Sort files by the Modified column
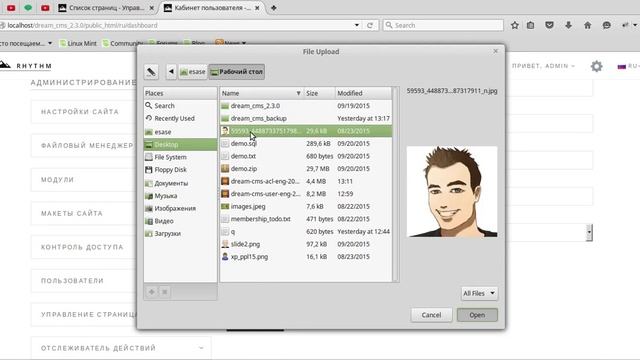Image resolution: width=640 pixels, height=360 pixels. pyautogui.click(x=363, y=93)
